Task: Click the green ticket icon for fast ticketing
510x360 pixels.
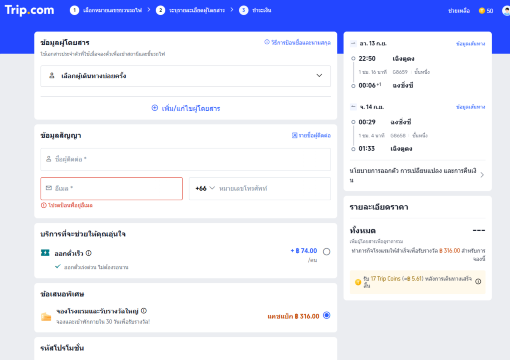Action: pos(45,253)
